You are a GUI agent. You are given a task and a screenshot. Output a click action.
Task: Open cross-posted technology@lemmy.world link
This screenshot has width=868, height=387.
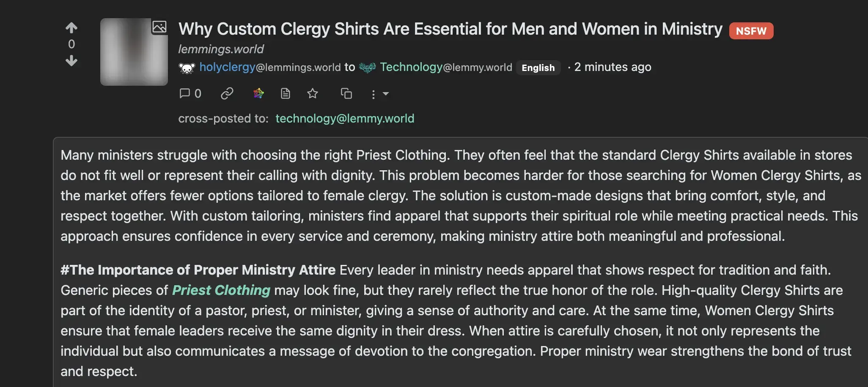[x=345, y=118]
